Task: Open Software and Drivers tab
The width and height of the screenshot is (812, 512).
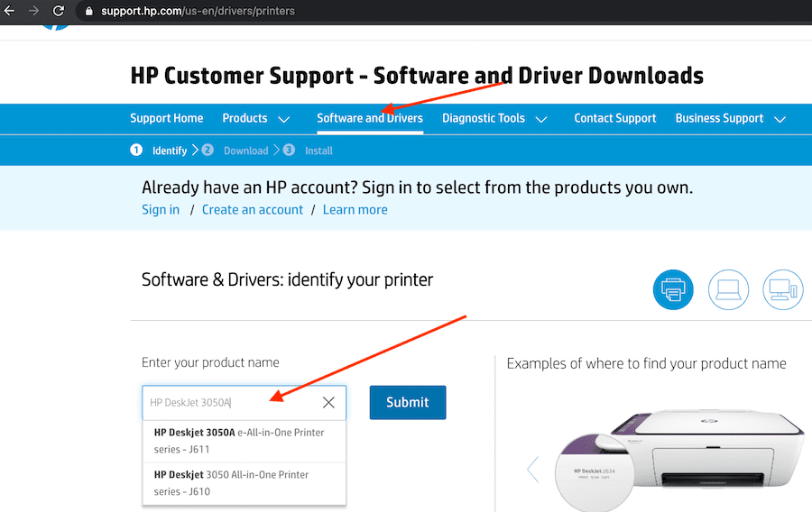Action: (370, 118)
